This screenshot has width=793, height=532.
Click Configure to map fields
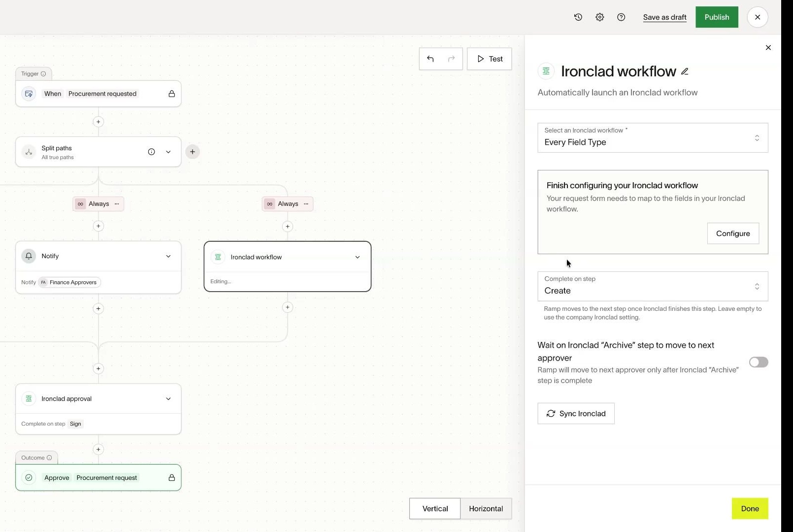pos(733,233)
